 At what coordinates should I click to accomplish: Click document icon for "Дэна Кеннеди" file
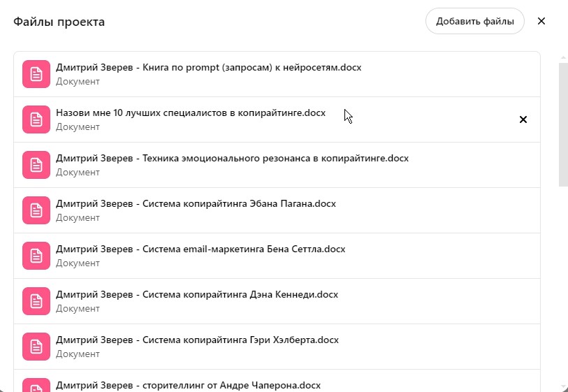click(x=36, y=301)
